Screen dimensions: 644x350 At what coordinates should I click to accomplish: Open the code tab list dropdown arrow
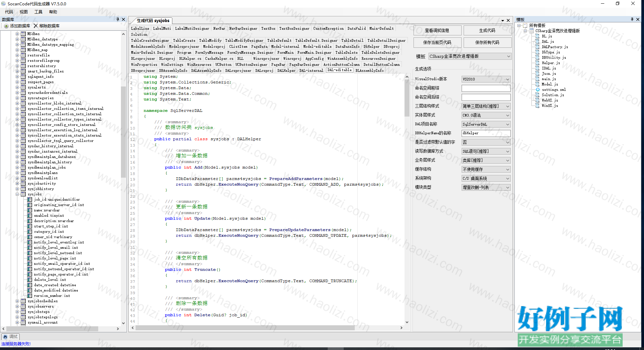click(x=503, y=21)
